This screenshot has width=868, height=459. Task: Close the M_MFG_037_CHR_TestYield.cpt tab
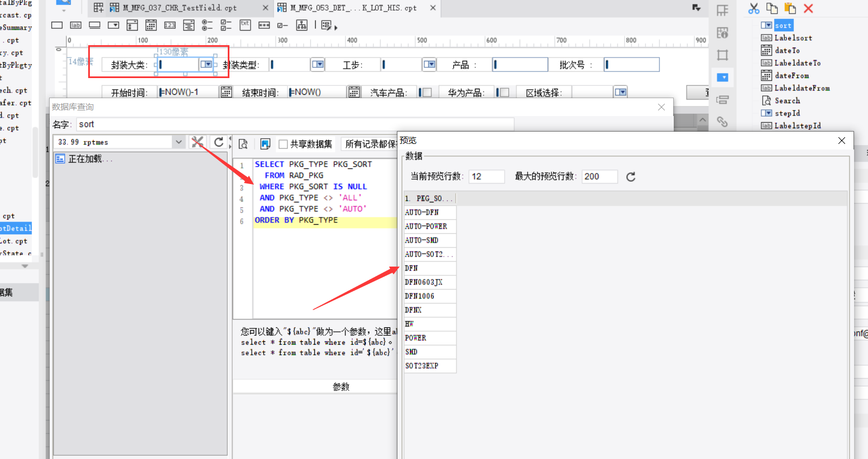point(265,8)
